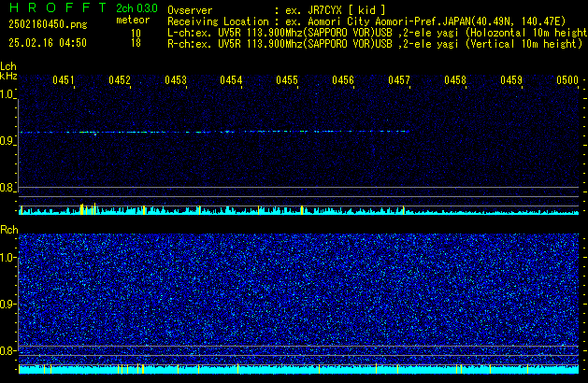Click the 0455 time marker
588x383 pixels.
click(287, 80)
